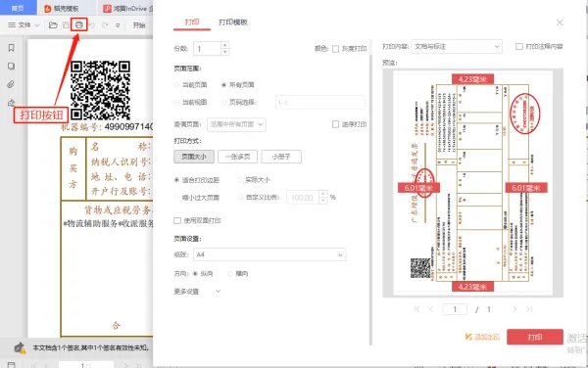Select the 适合打印边距 radio button
Viewport: 588px width, 368px height.
(176, 180)
